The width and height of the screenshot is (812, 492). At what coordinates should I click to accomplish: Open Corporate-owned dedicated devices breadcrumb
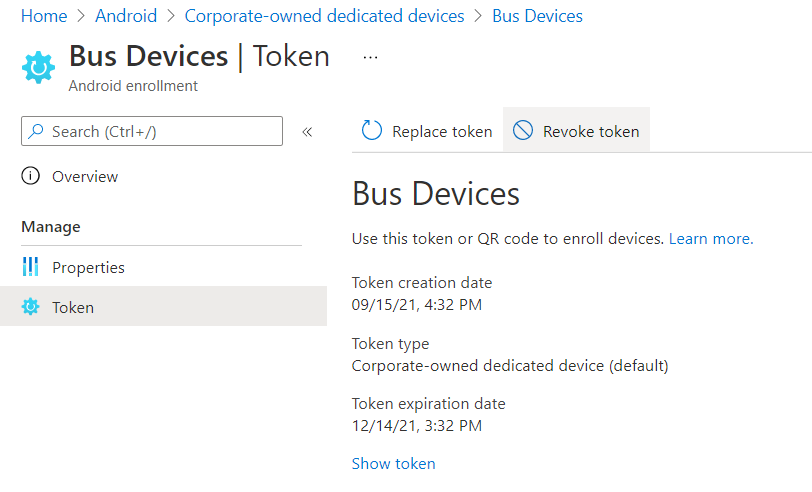tap(324, 16)
